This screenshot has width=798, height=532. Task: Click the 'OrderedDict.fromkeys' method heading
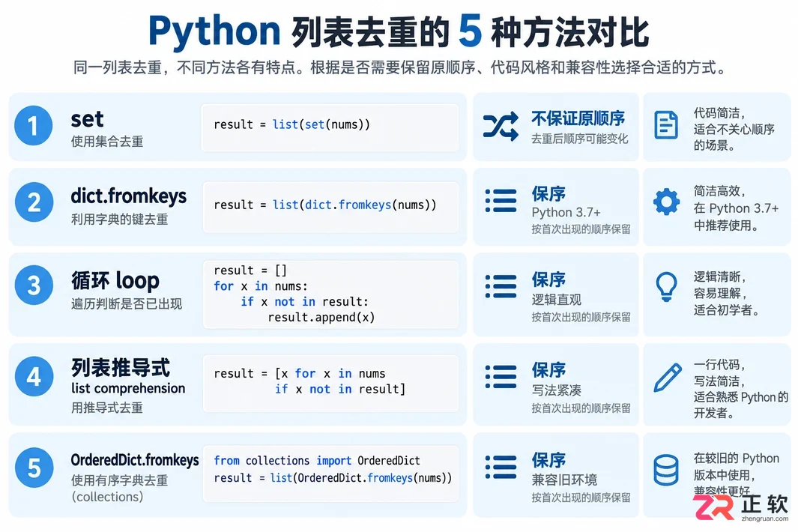[x=135, y=460]
